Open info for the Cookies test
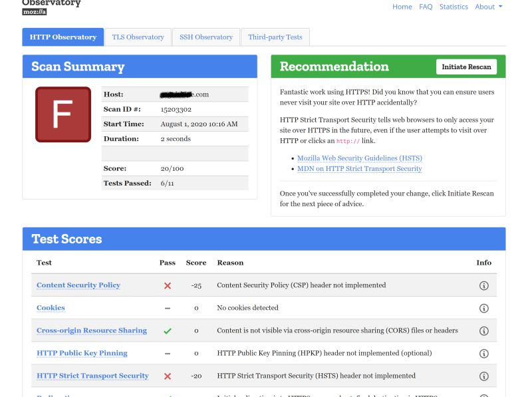 click(x=483, y=307)
